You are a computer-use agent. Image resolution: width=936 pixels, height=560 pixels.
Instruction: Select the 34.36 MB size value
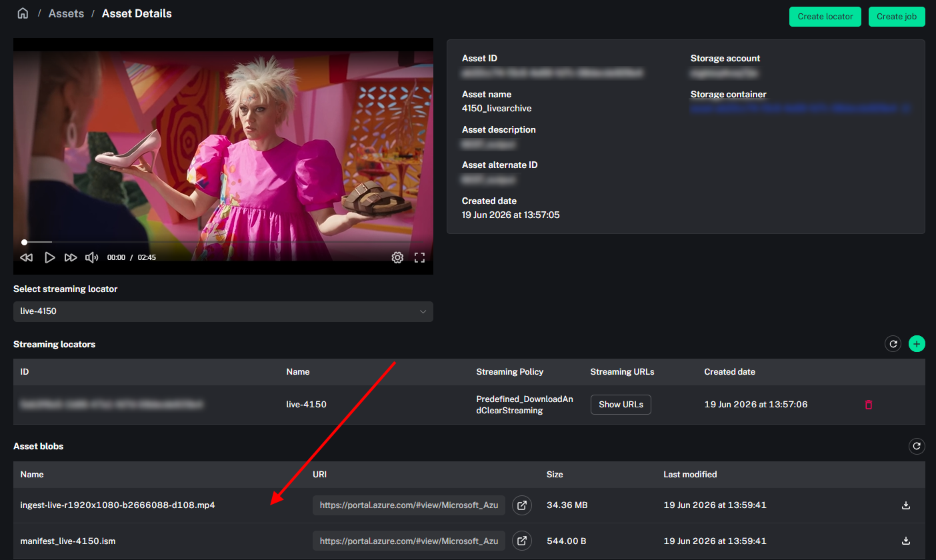click(567, 505)
